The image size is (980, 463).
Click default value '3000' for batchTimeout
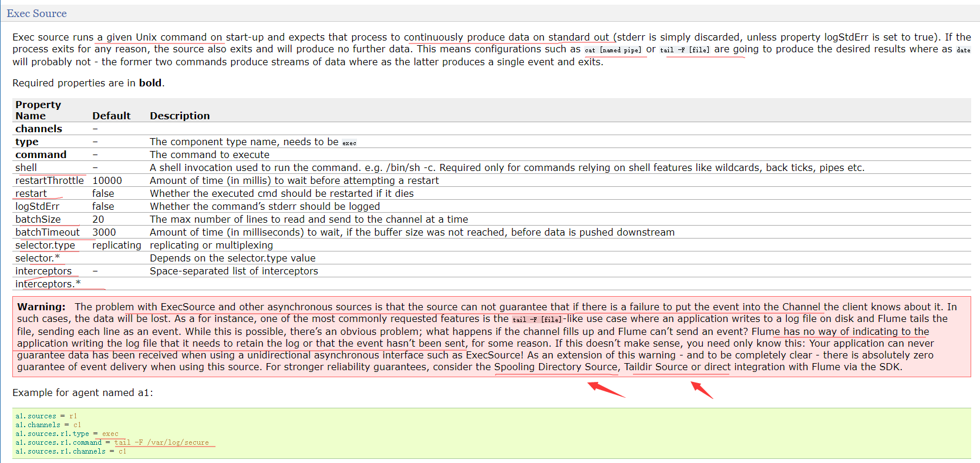pyautogui.click(x=104, y=232)
